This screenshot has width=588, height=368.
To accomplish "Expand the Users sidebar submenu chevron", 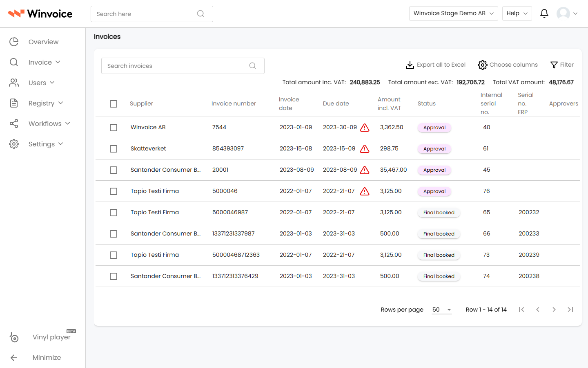I will tap(52, 83).
